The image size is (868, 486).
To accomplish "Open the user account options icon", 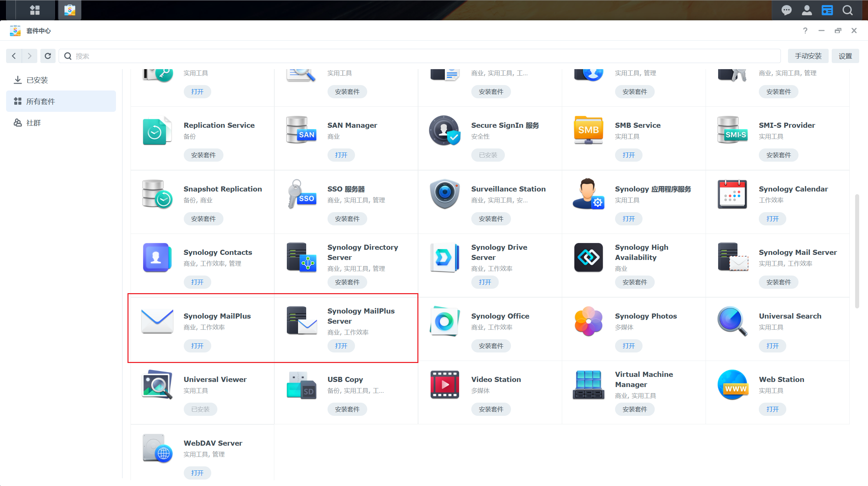I will click(x=807, y=11).
